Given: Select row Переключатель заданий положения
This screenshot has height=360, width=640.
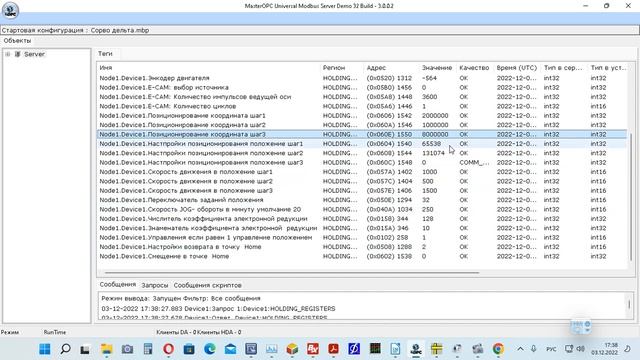Looking at the screenshot, I should (x=362, y=200).
